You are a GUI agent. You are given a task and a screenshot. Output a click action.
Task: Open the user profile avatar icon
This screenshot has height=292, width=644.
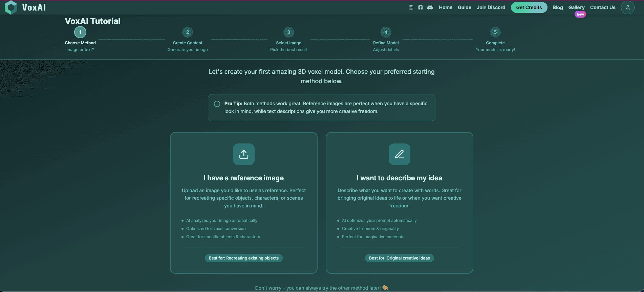627,7
